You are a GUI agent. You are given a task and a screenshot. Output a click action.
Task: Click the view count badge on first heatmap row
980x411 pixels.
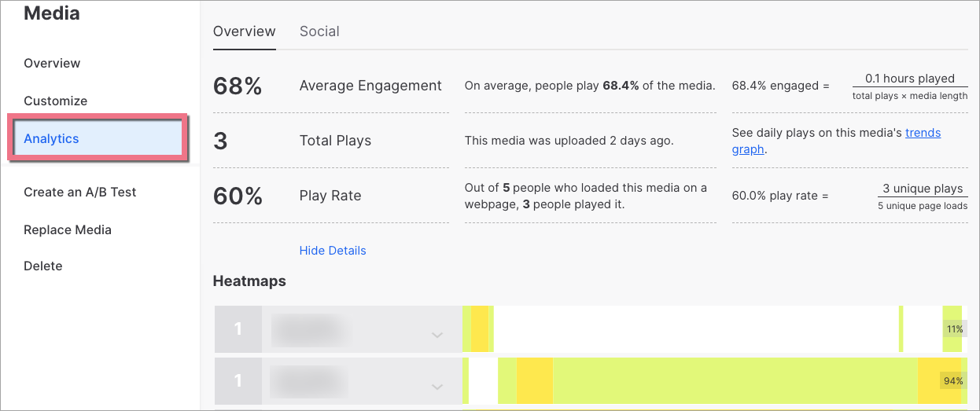click(238, 329)
